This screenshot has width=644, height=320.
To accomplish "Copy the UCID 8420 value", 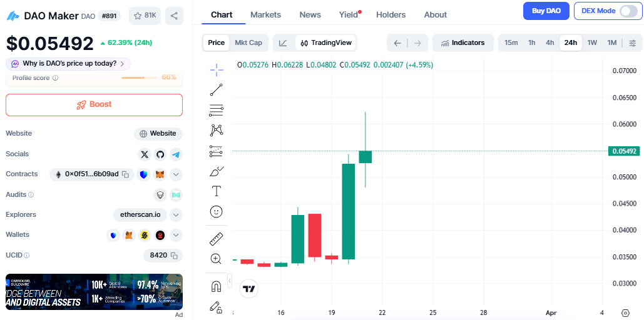I will click(174, 256).
